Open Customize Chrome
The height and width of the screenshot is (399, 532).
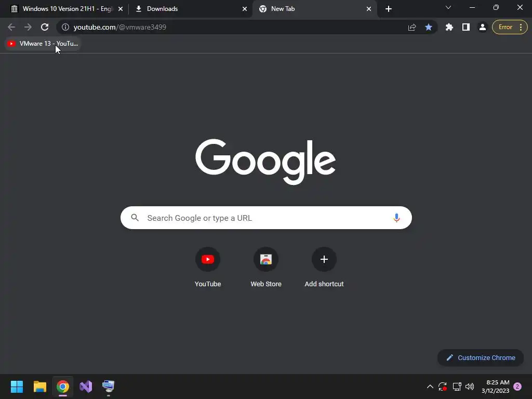(481, 357)
